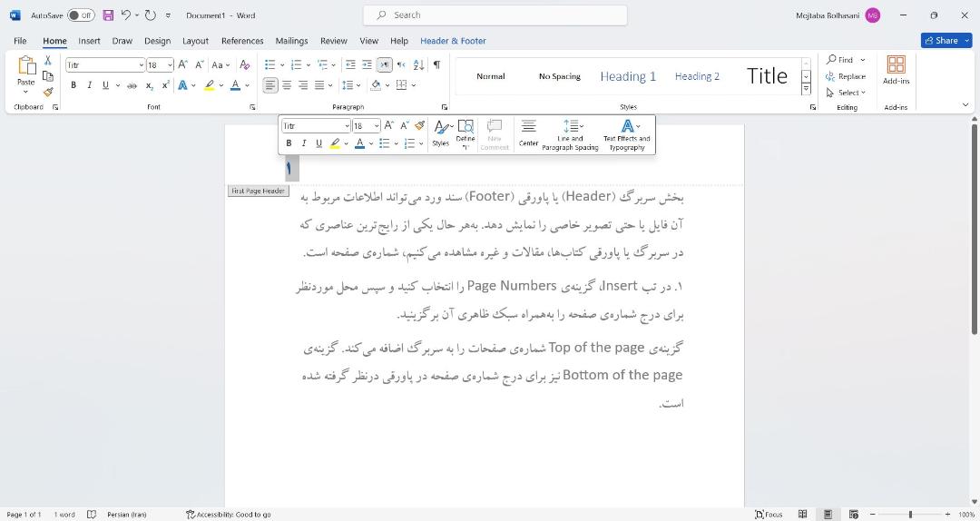Click the Superscript icon

pyautogui.click(x=166, y=85)
